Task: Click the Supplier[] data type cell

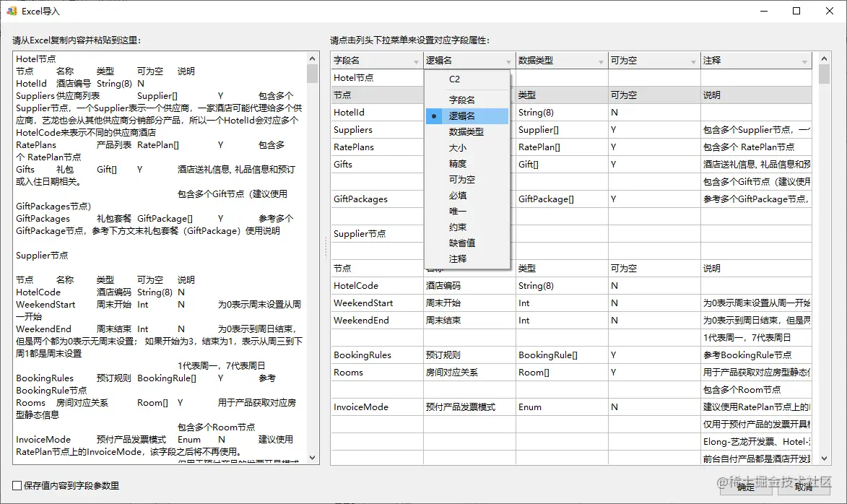Action: 562,130
